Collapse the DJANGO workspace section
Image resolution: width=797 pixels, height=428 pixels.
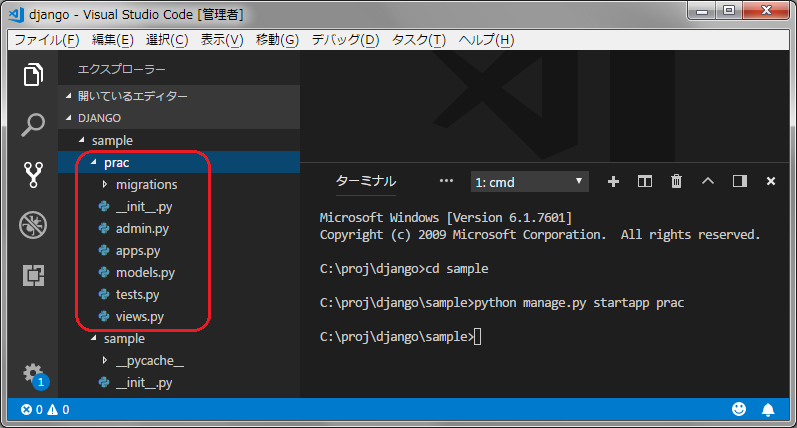[x=179, y=118]
